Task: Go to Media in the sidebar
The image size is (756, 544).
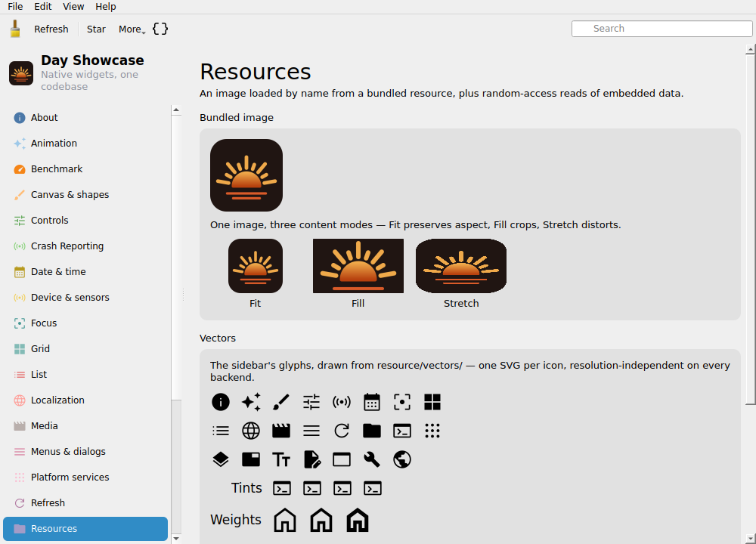Action: (86, 426)
